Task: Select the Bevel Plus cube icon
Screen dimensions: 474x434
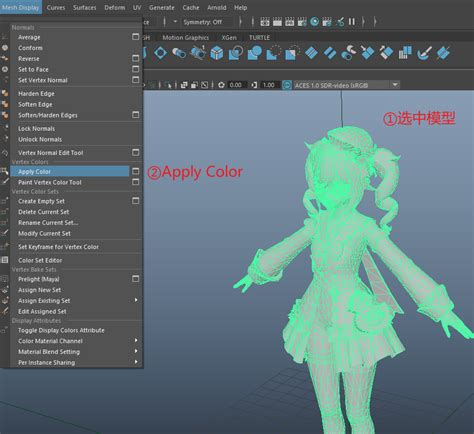Action: point(217,53)
